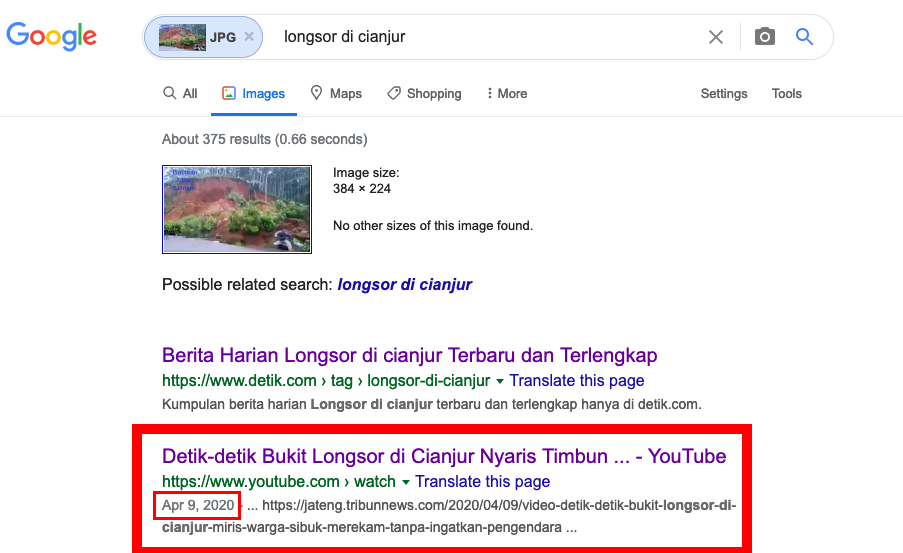Select the jateng.tribunnews.com snippet text

coord(449,516)
